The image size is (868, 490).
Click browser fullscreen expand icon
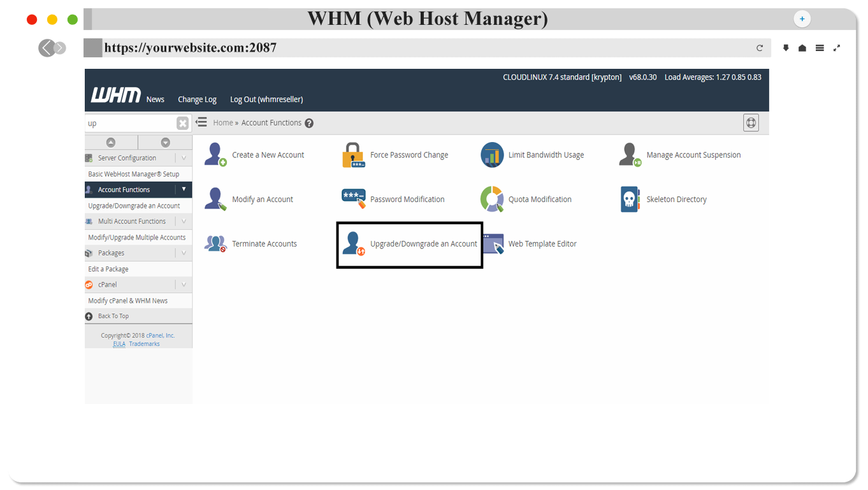tap(837, 48)
